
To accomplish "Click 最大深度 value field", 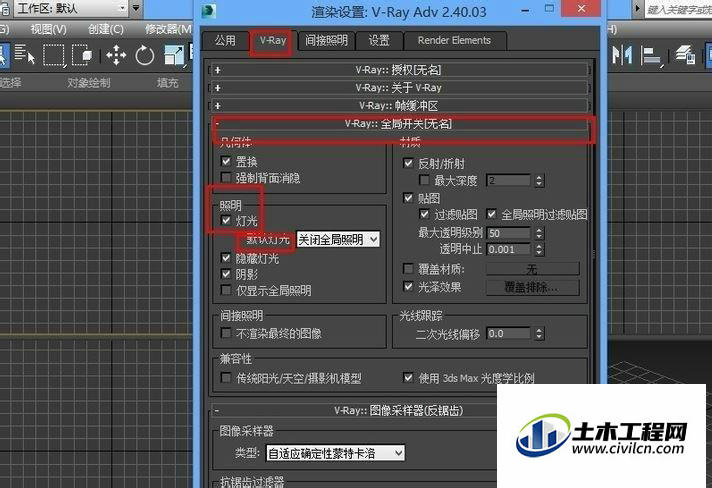I will click(x=508, y=180).
